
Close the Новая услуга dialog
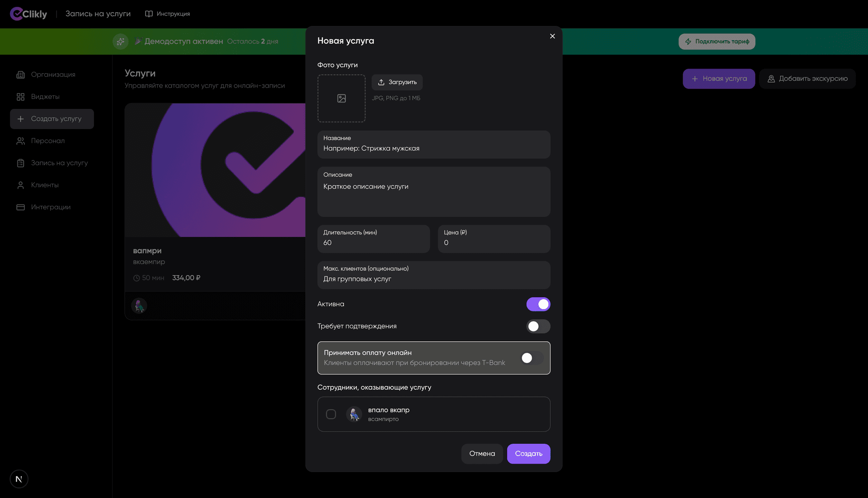coord(552,36)
